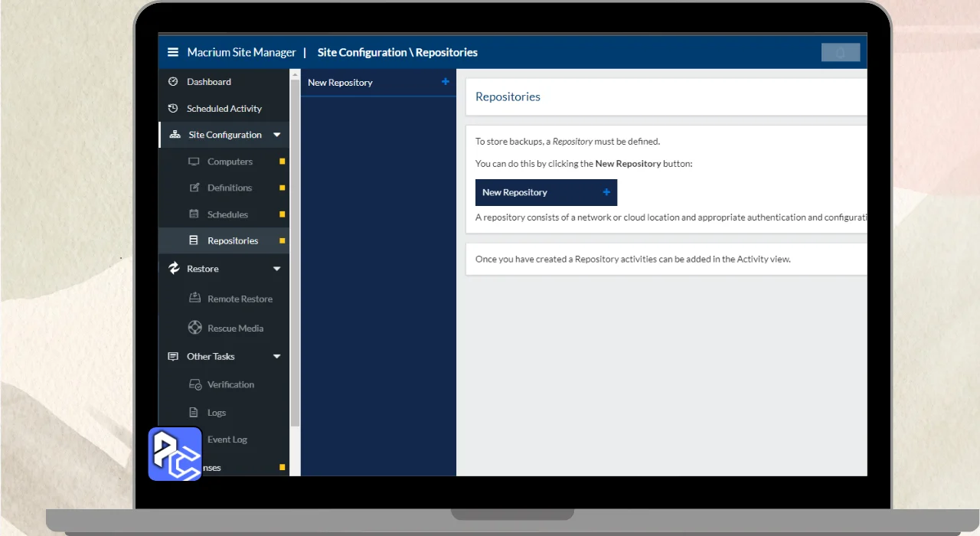Viewport: 980px width, 536px height.
Task: Click the Computers monitor icon
Action: coord(194,162)
